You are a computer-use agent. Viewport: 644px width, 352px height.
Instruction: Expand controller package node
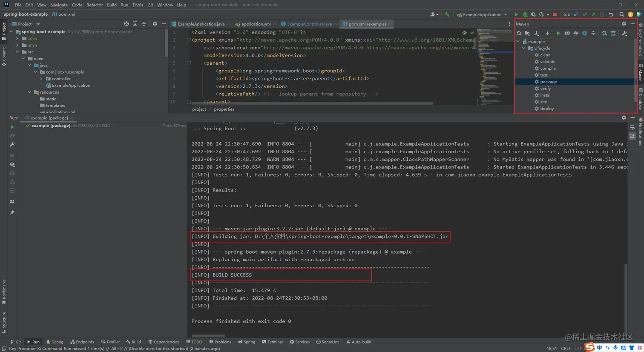point(41,79)
